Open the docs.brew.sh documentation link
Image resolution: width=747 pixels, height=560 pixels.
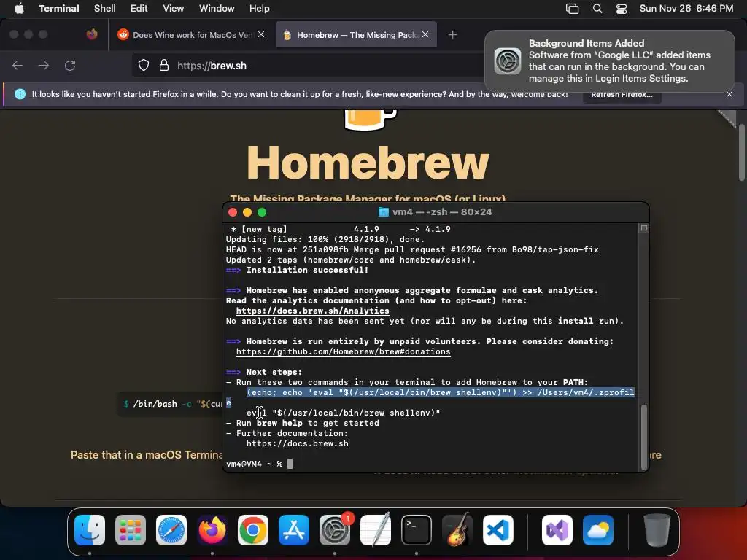click(x=298, y=444)
